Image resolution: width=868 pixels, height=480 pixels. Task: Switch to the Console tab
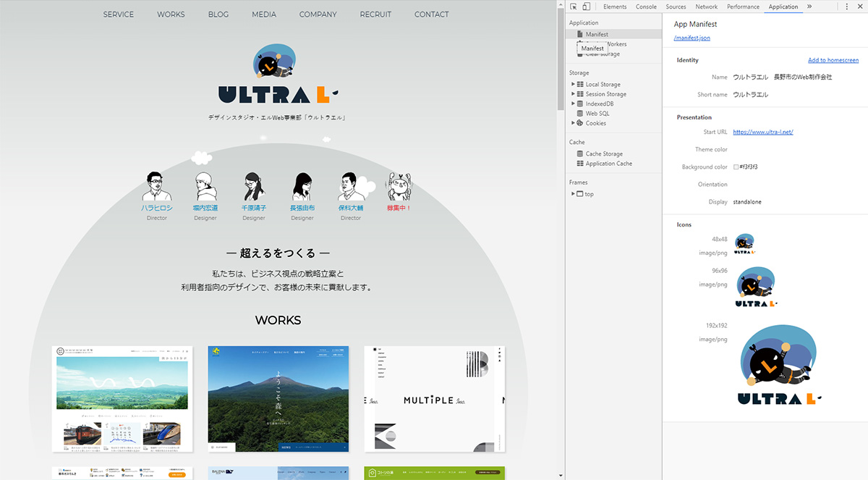pyautogui.click(x=646, y=7)
